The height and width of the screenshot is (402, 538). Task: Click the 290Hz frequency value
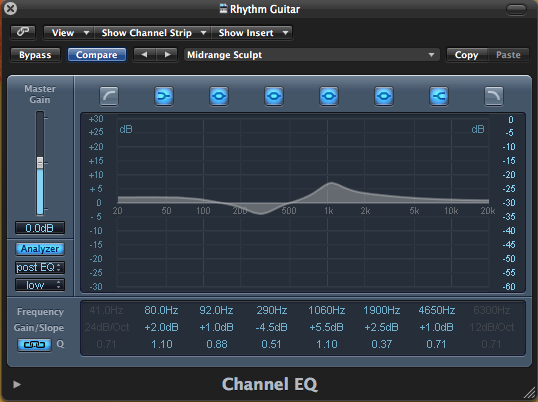[x=272, y=310]
